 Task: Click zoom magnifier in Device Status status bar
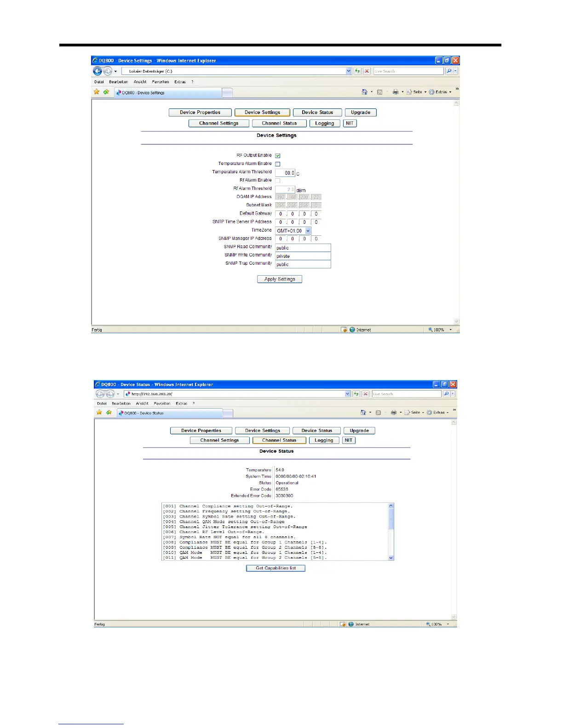click(428, 624)
